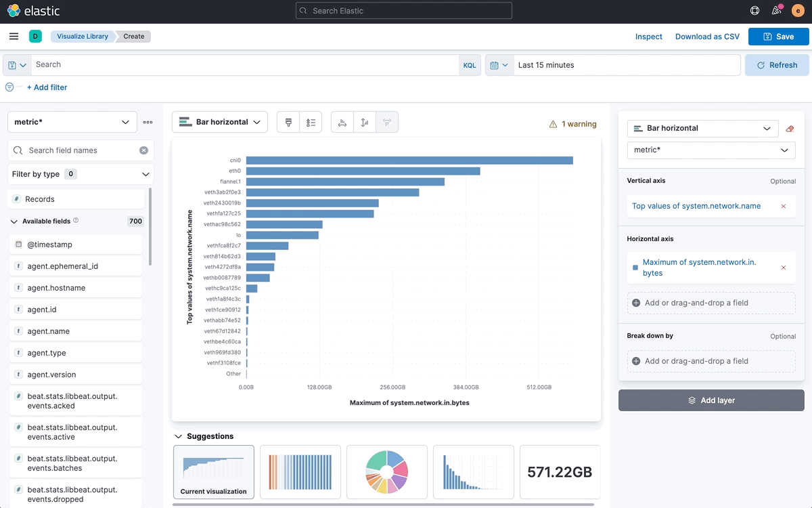The height and width of the screenshot is (508, 812).
Task: Open the left axis settings icon
Action: (365, 123)
